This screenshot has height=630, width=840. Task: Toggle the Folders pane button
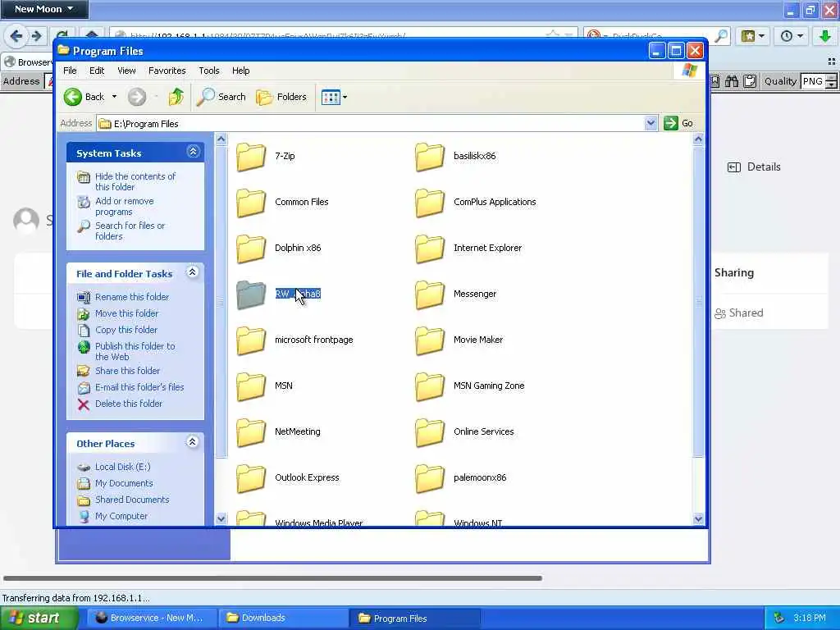click(281, 97)
